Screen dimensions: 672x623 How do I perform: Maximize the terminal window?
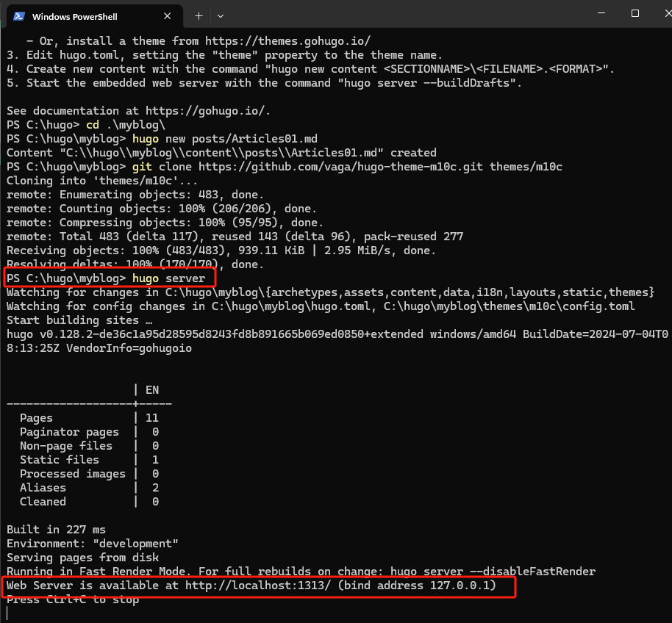635,13
